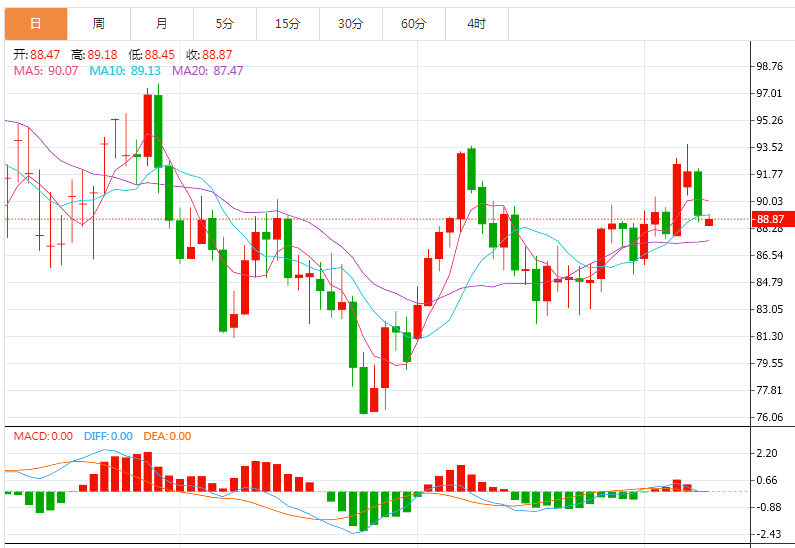Switch to the 60分 interval tab
This screenshot has height=548, width=795.
[x=413, y=24]
